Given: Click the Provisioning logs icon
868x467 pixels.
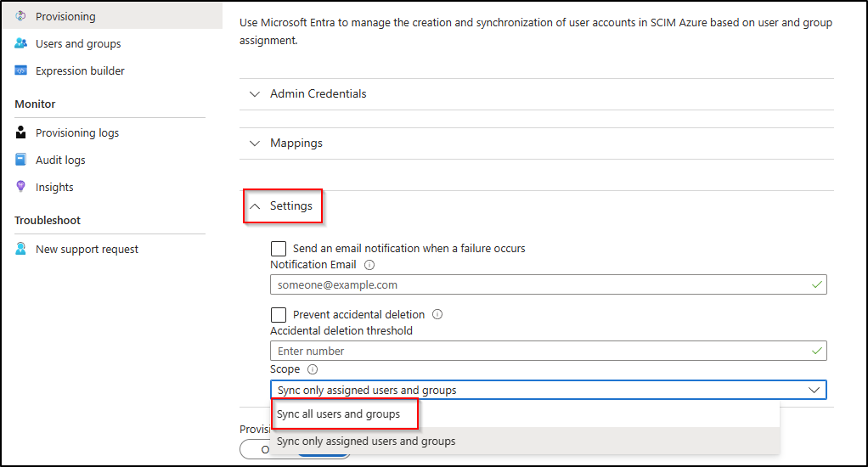Looking at the screenshot, I should tap(21, 132).
